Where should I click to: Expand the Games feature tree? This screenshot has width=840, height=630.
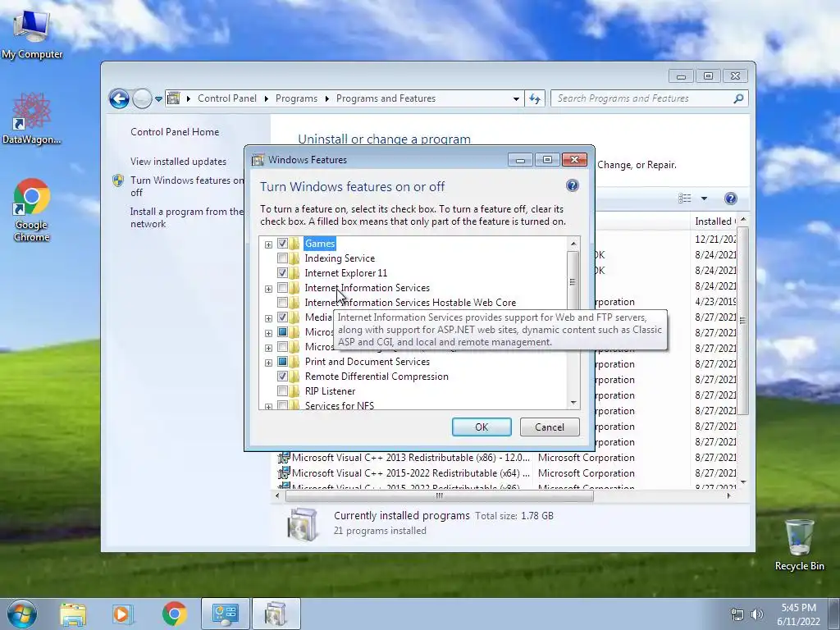(x=268, y=244)
